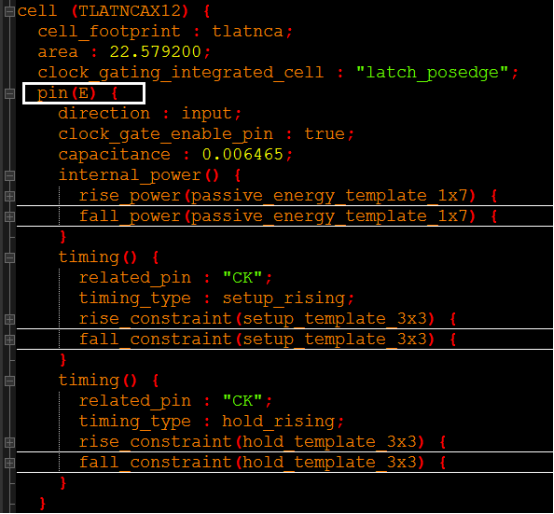554x514 pixels.
Task: Click the internal_power() text
Action: (138, 175)
